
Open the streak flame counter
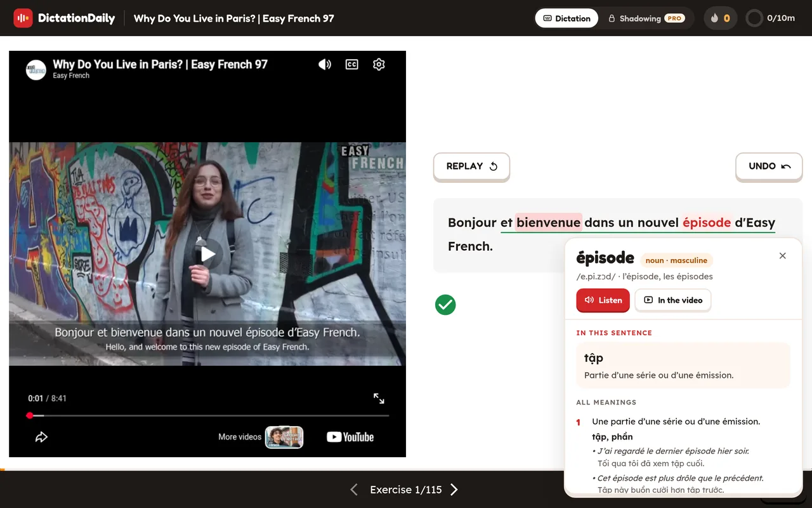tap(720, 18)
